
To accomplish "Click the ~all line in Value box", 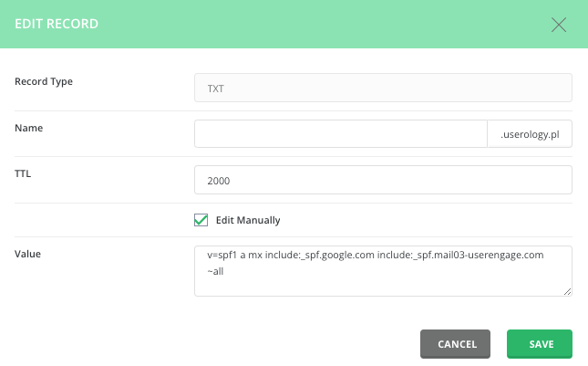I will (x=215, y=270).
